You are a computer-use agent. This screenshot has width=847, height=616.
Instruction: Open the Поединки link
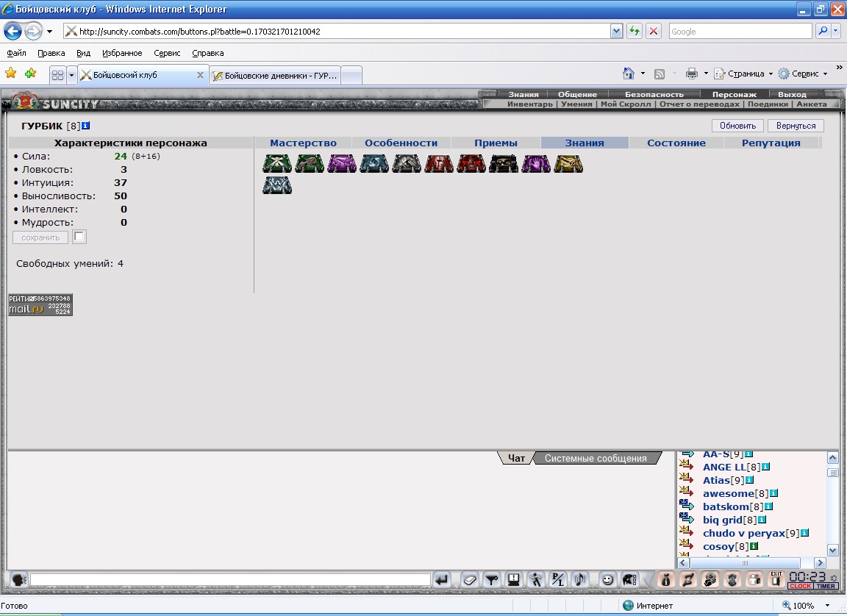pos(768,104)
